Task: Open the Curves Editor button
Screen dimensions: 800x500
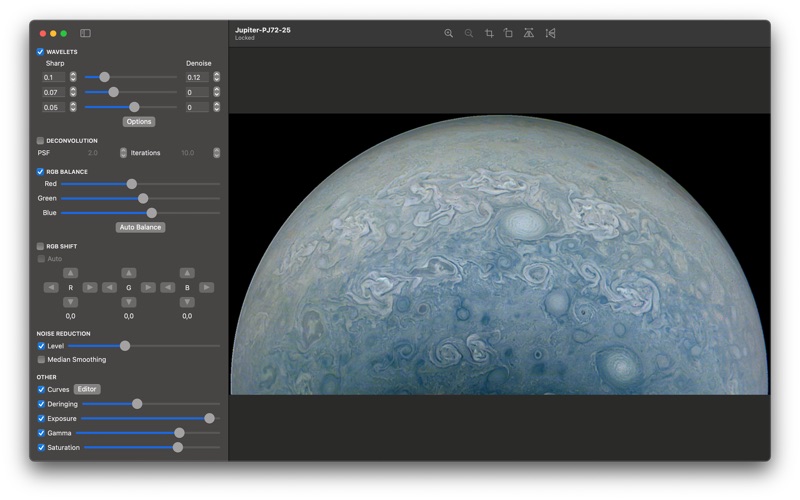Action: [x=87, y=389]
